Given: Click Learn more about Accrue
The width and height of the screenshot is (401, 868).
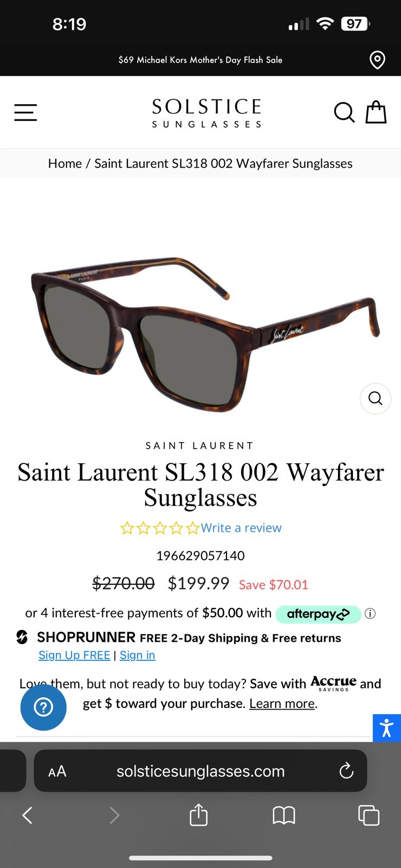Looking at the screenshot, I should tap(282, 704).
